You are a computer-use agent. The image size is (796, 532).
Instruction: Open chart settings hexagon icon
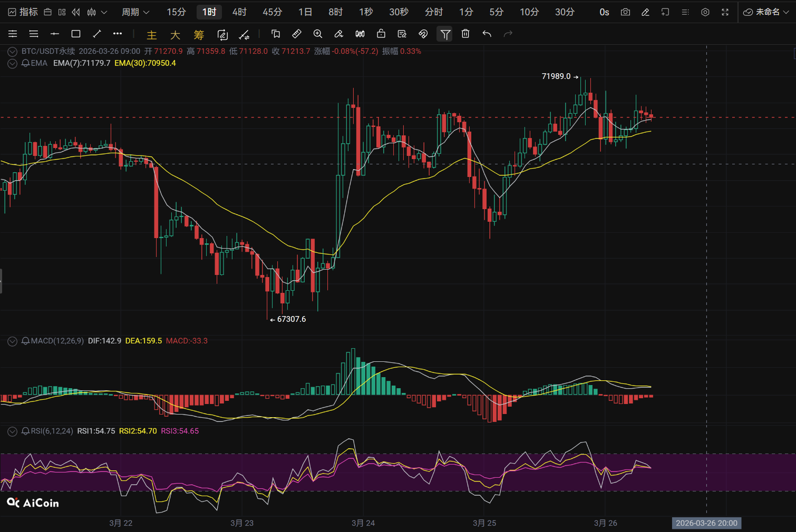[705, 12]
